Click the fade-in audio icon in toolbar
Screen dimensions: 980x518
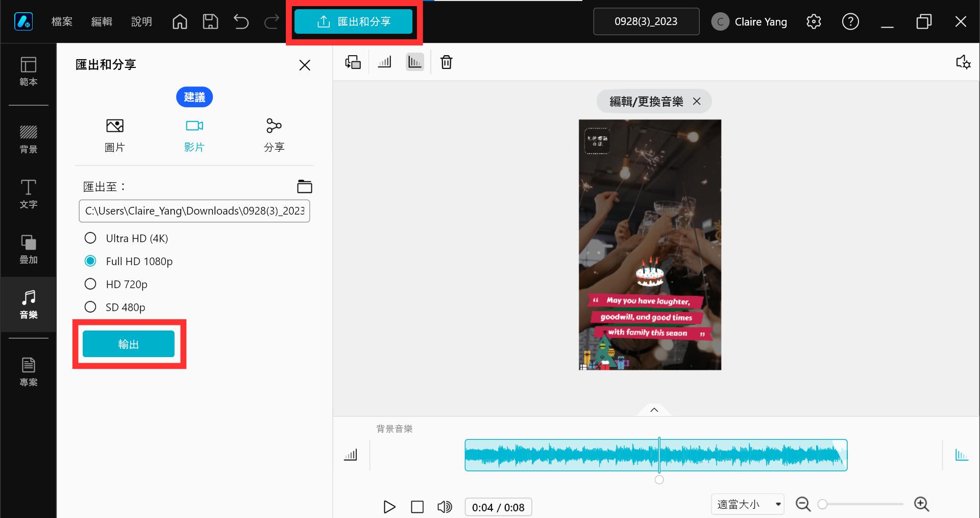coord(384,62)
